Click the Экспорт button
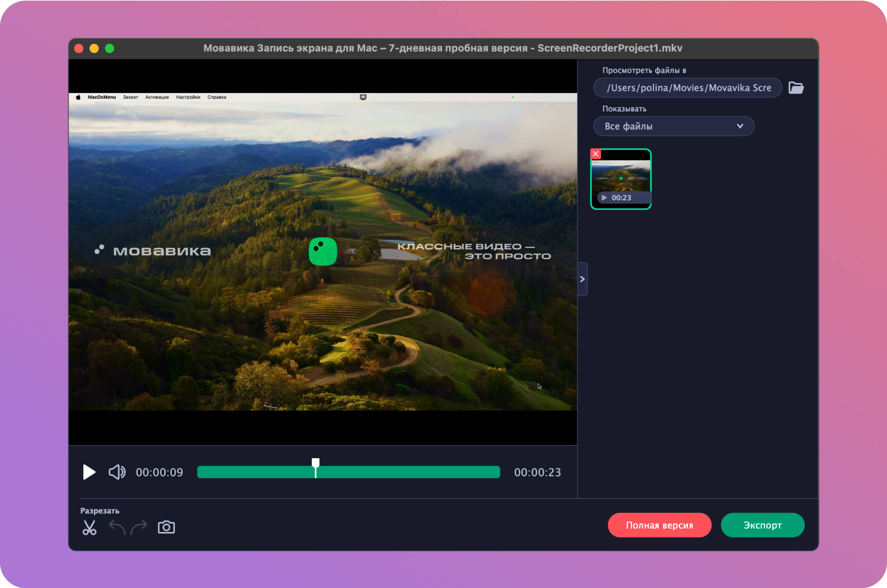 click(x=763, y=525)
